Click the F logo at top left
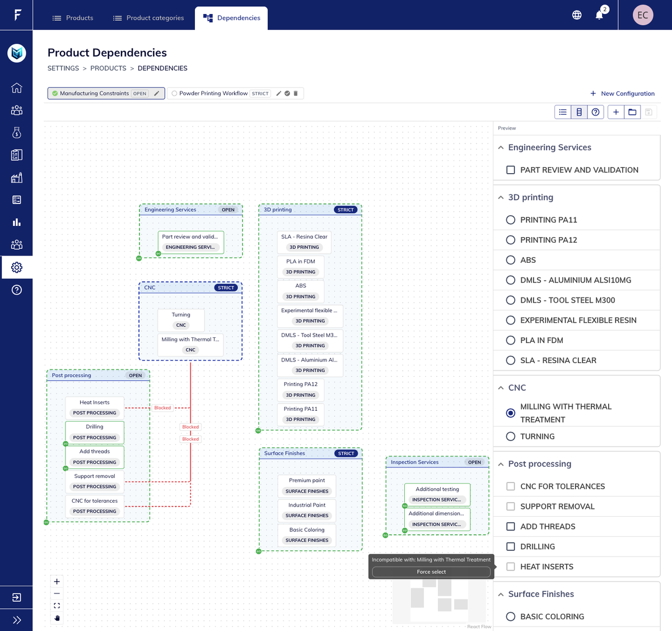The image size is (672, 631). (17, 15)
